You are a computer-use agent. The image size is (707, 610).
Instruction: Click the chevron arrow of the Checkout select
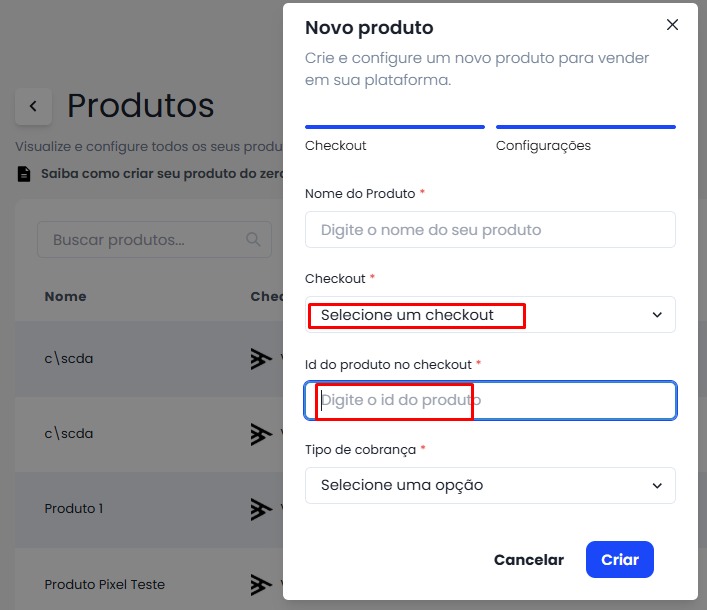[657, 315]
